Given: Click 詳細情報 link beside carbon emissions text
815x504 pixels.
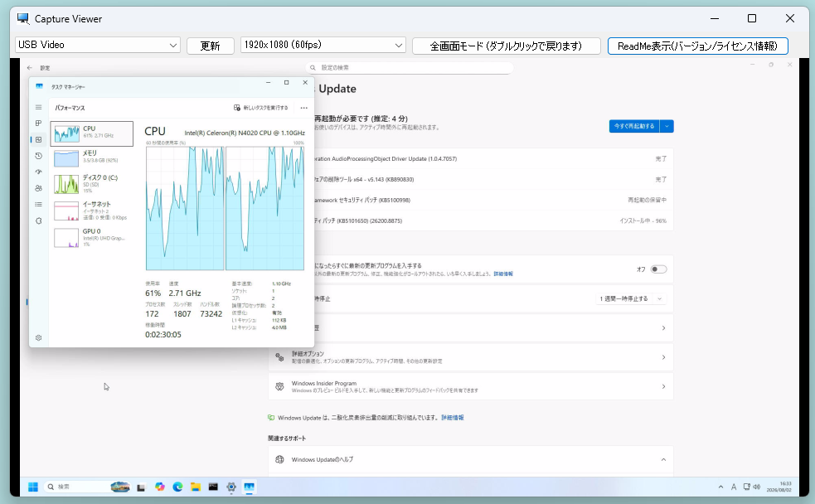Looking at the screenshot, I should pyautogui.click(x=453, y=417).
